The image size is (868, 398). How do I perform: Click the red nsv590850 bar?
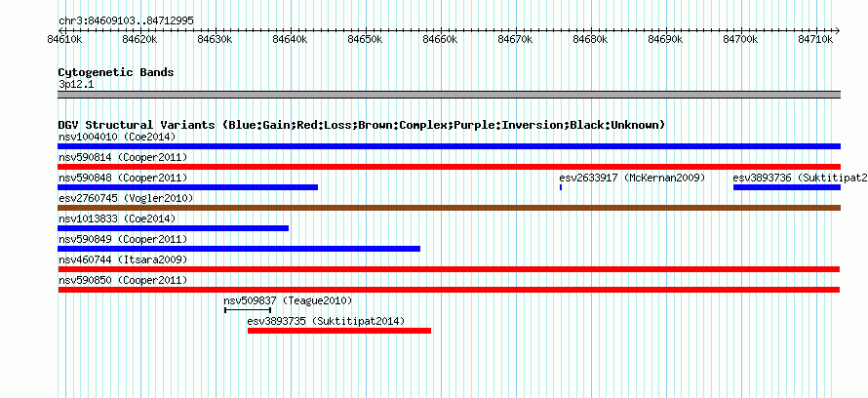tap(449, 290)
